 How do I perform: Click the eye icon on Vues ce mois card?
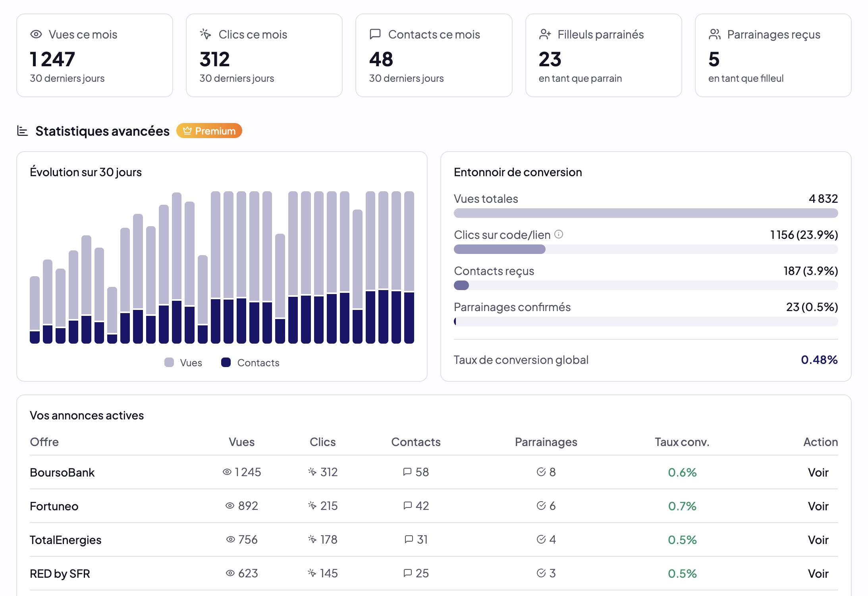click(36, 34)
